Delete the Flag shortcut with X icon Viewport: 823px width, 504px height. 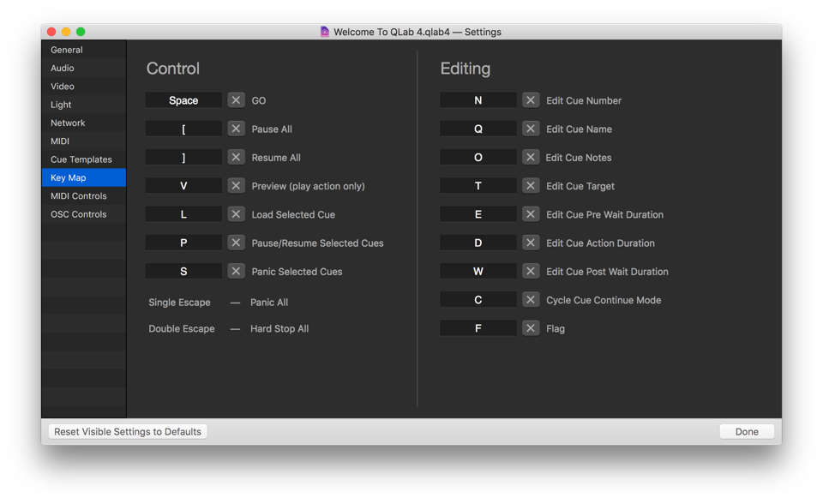[x=531, y=328]
